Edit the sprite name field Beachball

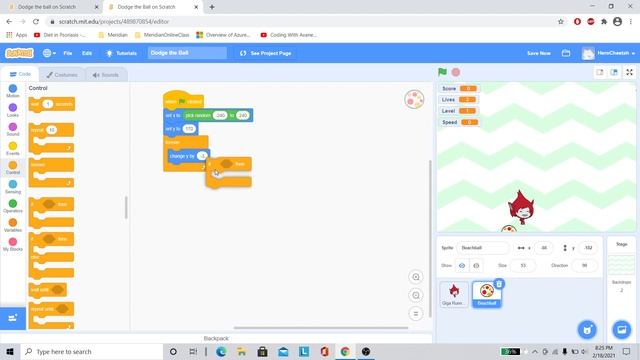[x=483, y=248]
